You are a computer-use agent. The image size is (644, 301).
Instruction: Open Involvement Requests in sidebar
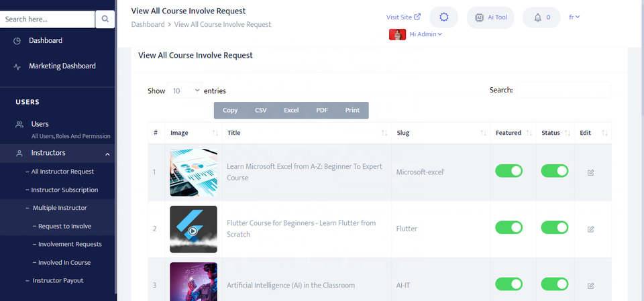point(70,245)
